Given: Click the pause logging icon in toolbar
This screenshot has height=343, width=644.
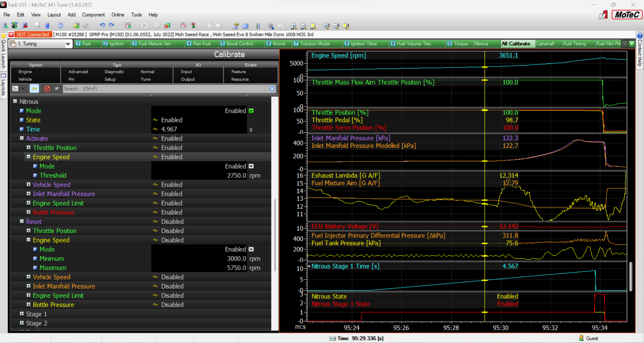Looking at the screenshot, I should (x=144, y=26).
